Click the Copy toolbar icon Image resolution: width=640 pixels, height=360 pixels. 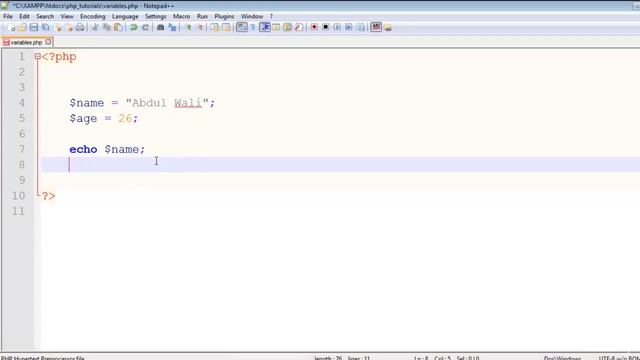pyautogui.click(x=107, y=27)
